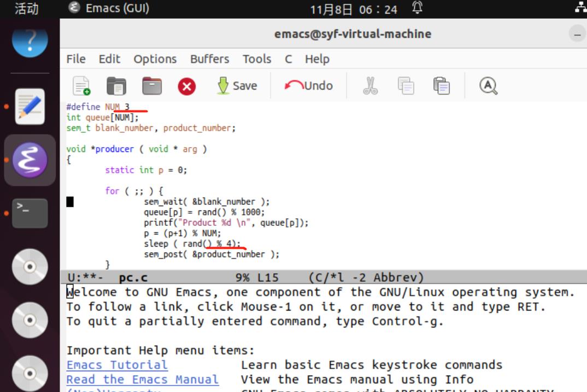Open the Buffers menu
Viewport: 587px width, 392px height.
click(210, 59)
